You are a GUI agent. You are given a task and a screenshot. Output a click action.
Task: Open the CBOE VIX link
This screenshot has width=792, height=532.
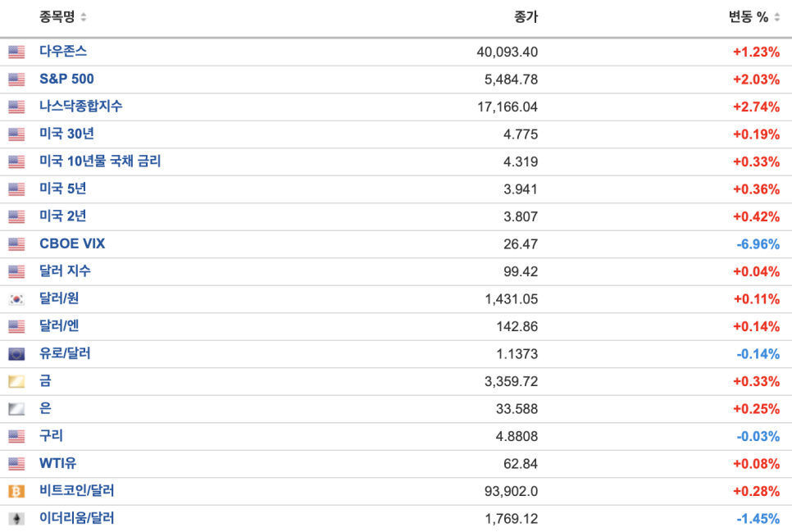tap(72, 243)
